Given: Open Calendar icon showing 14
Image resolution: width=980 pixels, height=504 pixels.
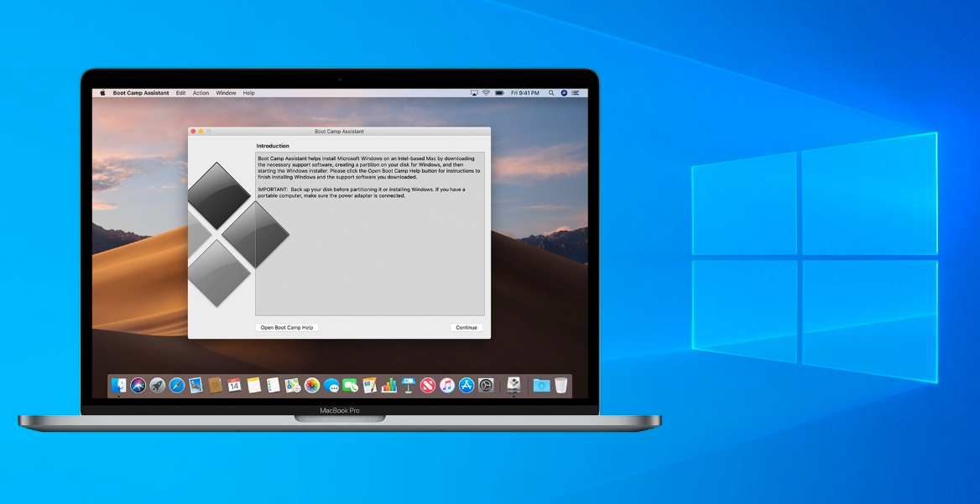Looking at the screenshot, I should [234, 386].
